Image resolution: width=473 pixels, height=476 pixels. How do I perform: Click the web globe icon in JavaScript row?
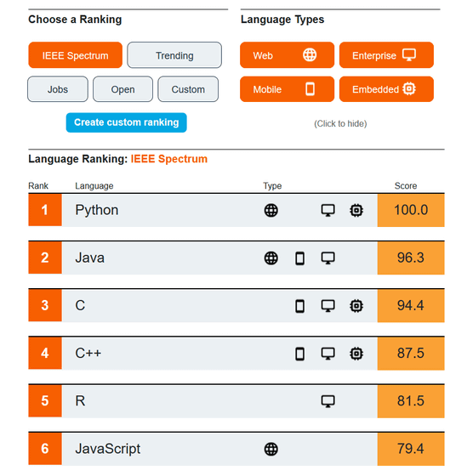click(x=271, y=449)
